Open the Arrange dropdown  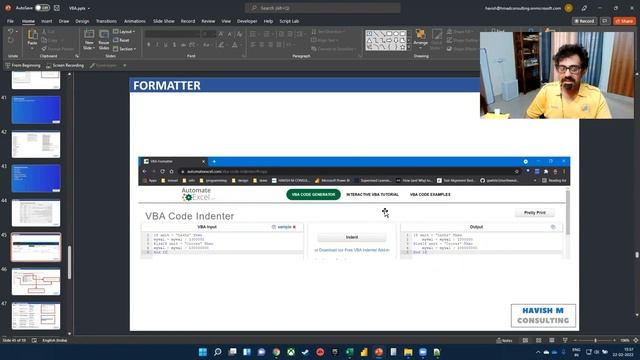click(x=420, y=40)
